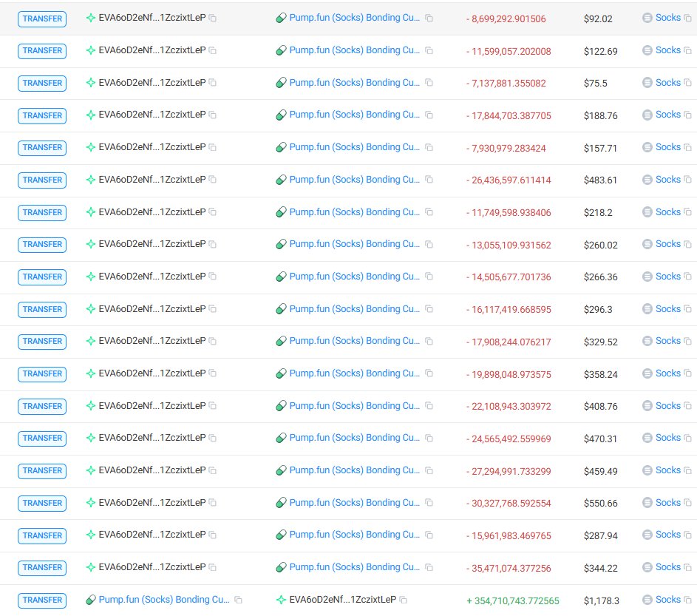697x616 pixels.
Task: Click Pump.fun pill icon in $329.52 row
Action: coord(281,341)
